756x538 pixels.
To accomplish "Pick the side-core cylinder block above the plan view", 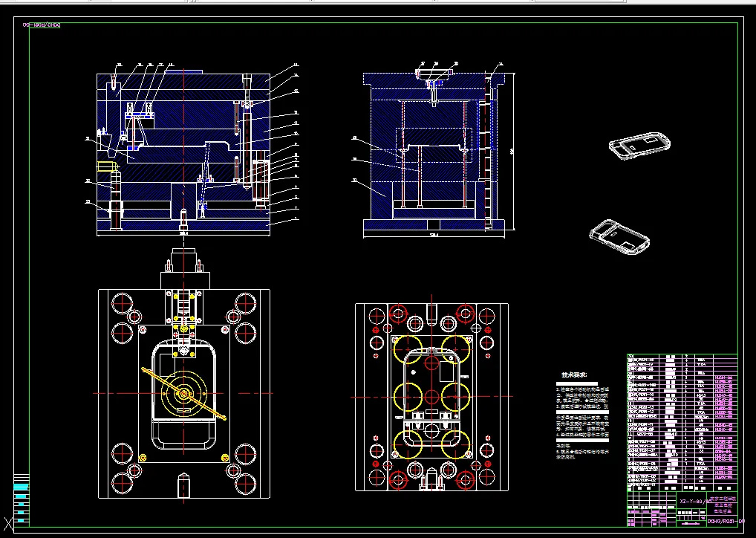I will pyautogui.click(x=185, y=269).
